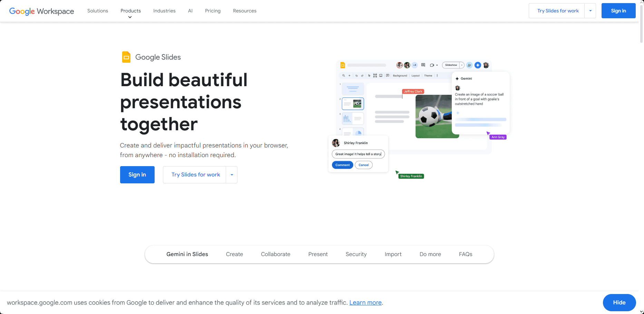Expand the header Try Slides dropdown arrow
The image size is (644, 314).
point(590,11)
